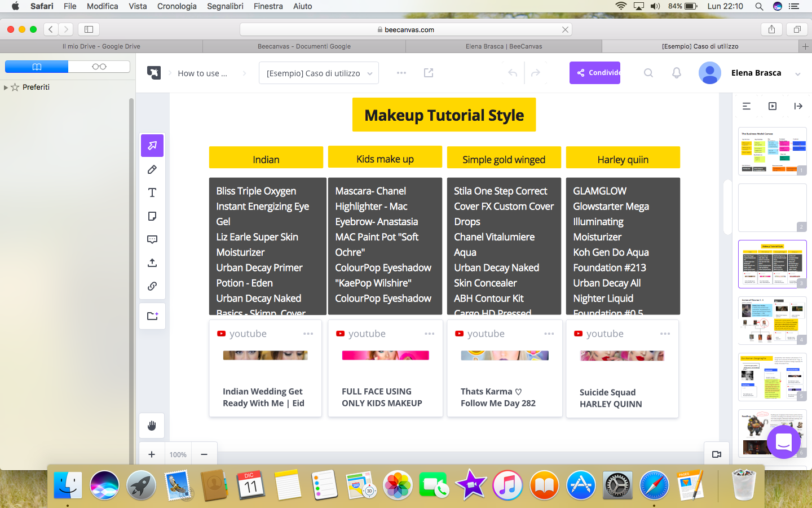
Task: Open the blank slide 2 thumbnail
Action: tap(773, 208)
